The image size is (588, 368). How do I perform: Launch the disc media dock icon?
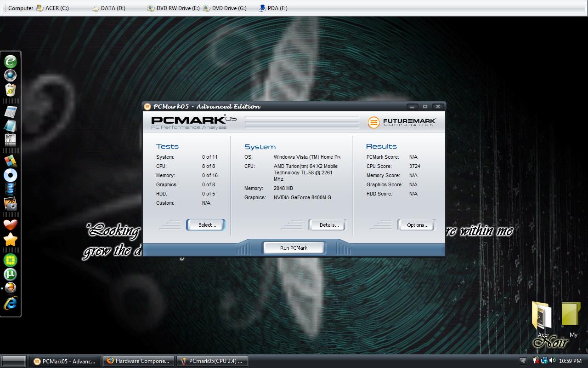[x=10, y=175]
